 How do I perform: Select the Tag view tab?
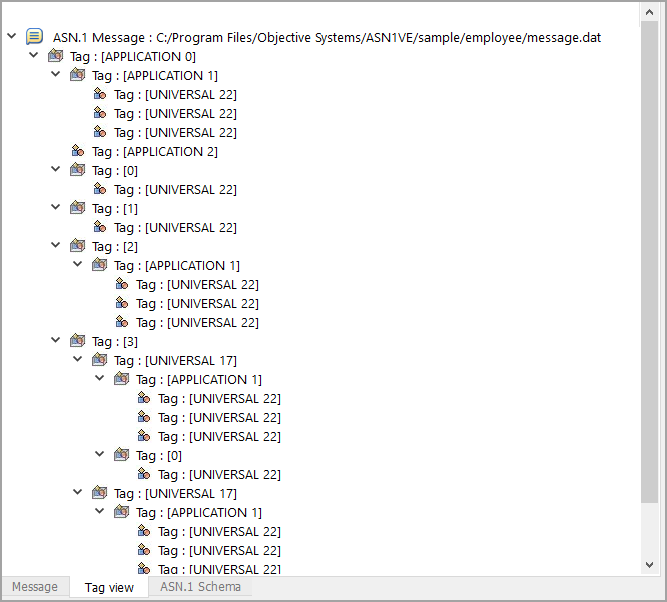[109, 587]
